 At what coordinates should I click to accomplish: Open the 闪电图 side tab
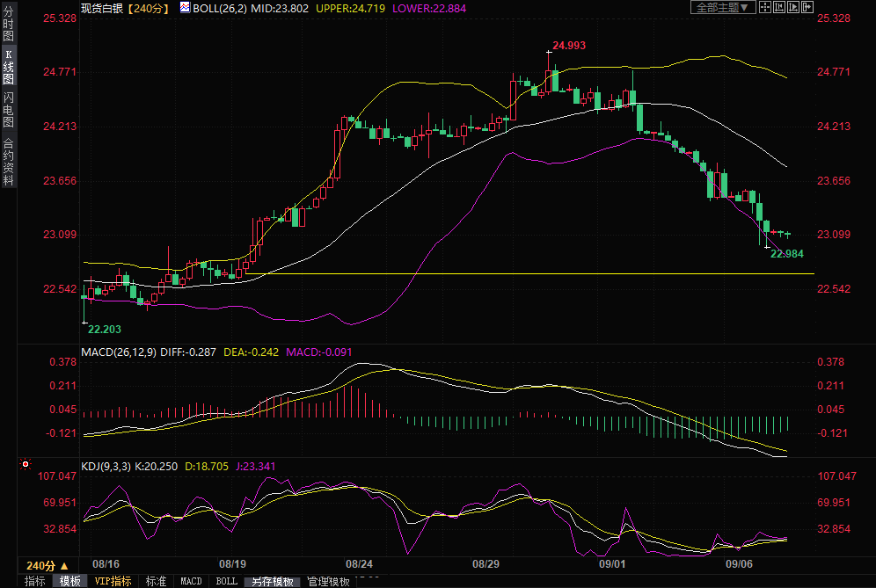pyautogui.click(x=8, y=110)
